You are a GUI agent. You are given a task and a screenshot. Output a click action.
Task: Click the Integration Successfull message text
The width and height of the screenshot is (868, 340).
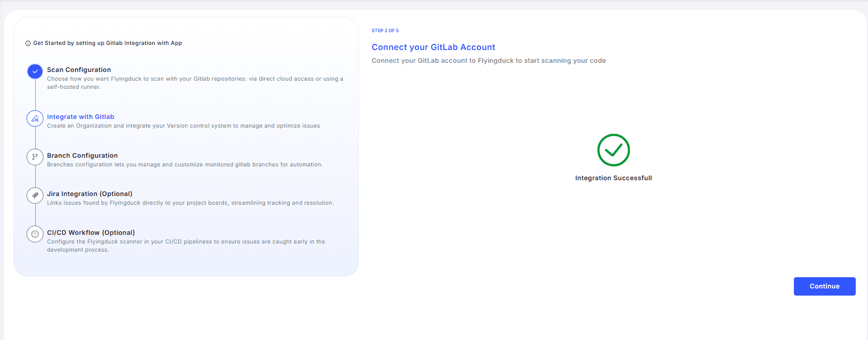[x=613, y=178]
